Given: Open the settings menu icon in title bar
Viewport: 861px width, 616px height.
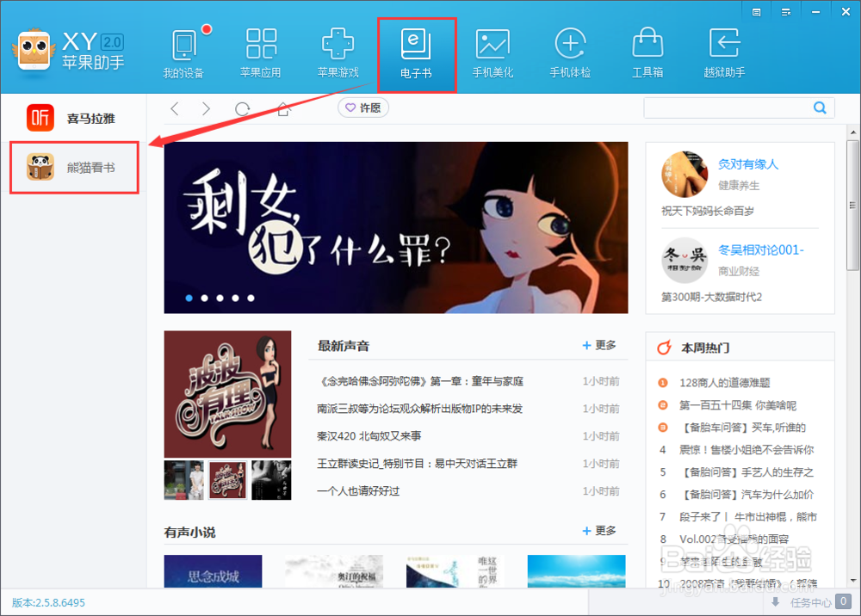Looking at the screenshot, I should click(x=786, y=12).
